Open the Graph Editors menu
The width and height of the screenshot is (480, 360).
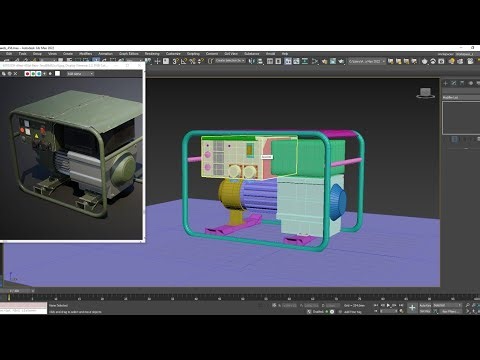click(x=129, y=54)
